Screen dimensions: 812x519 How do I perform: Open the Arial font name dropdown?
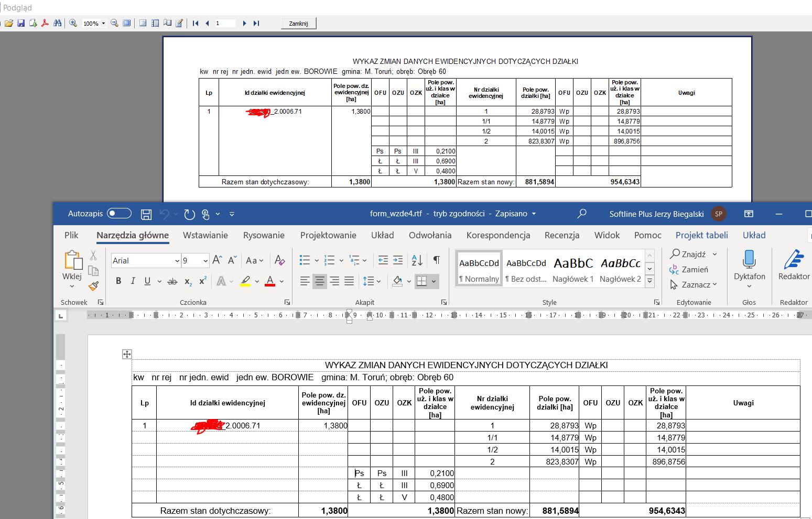pos(177,261)
